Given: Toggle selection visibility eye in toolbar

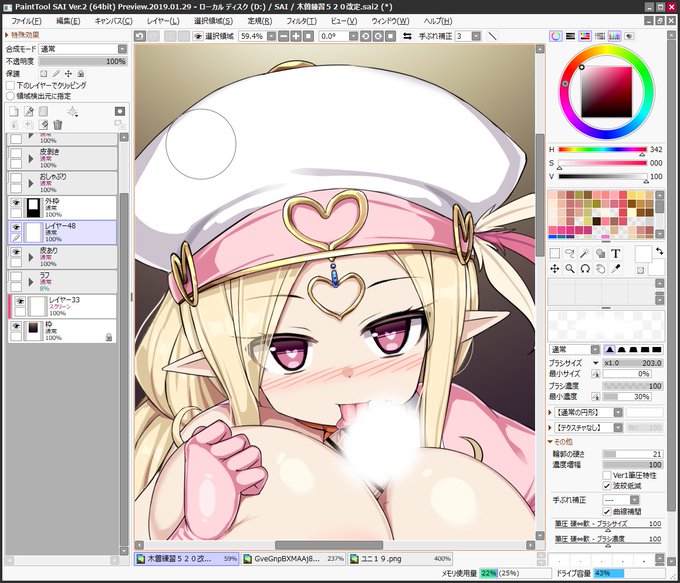Looking at the screenshot, I should [x=198, y=36].
